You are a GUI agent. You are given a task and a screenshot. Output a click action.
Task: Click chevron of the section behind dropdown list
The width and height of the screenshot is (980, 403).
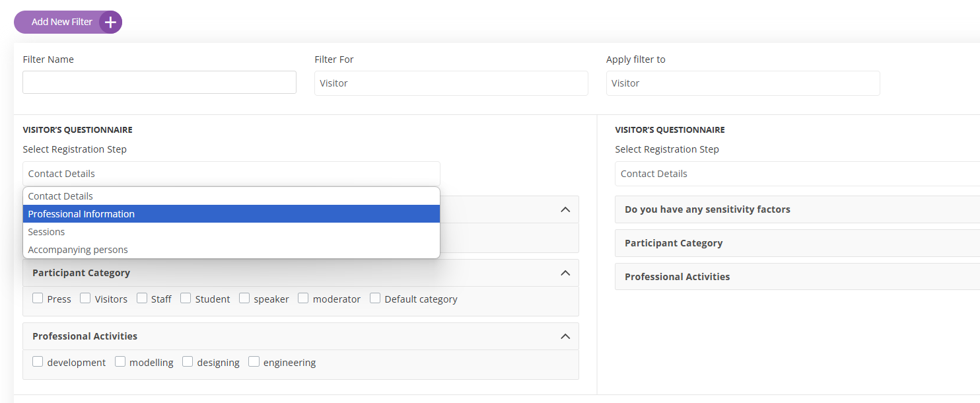[x=565, y=209]
